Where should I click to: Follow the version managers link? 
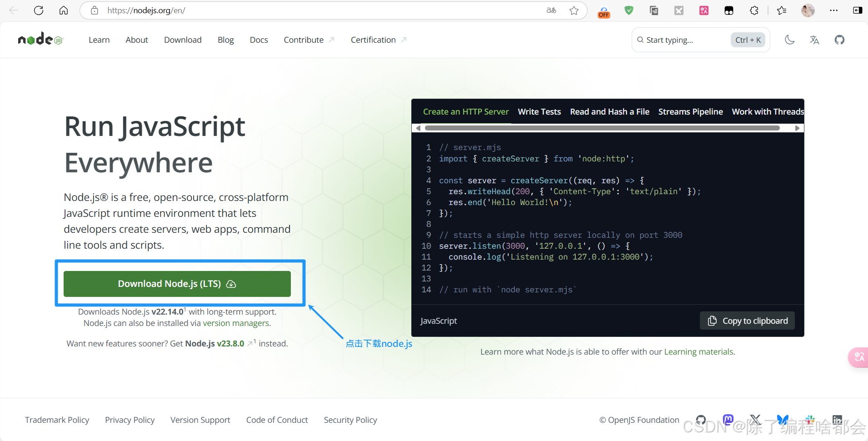pos(236,323)
